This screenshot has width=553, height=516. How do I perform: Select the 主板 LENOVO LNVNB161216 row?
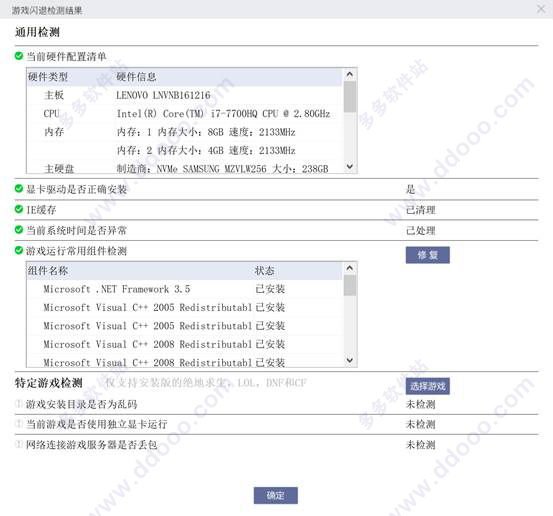click(185, 95)
